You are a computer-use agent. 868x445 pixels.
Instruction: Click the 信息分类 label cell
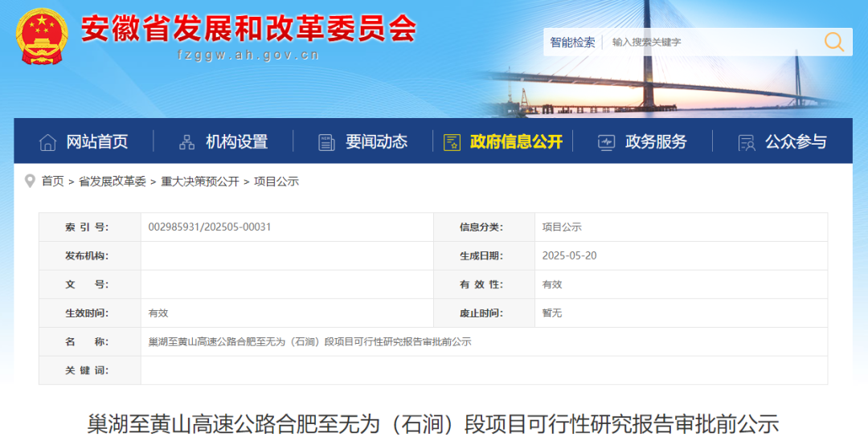(x=484, y=227)
